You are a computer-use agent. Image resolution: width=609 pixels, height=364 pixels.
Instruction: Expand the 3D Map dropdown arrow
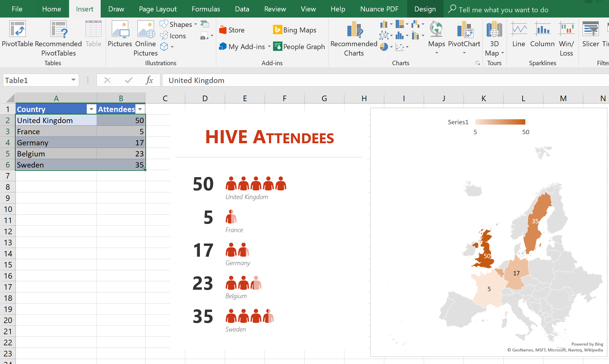502,53
